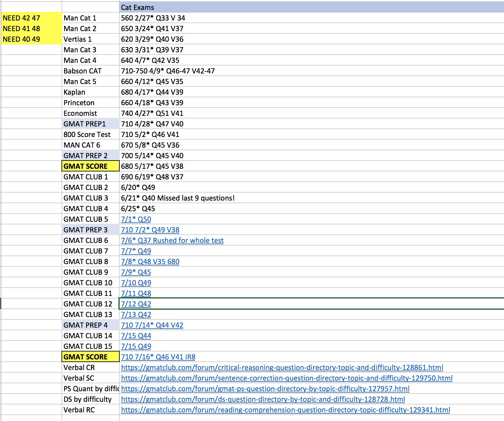Select the Babson CAT row label
Screen dimensions: 504x421
(x=82, y=70)
